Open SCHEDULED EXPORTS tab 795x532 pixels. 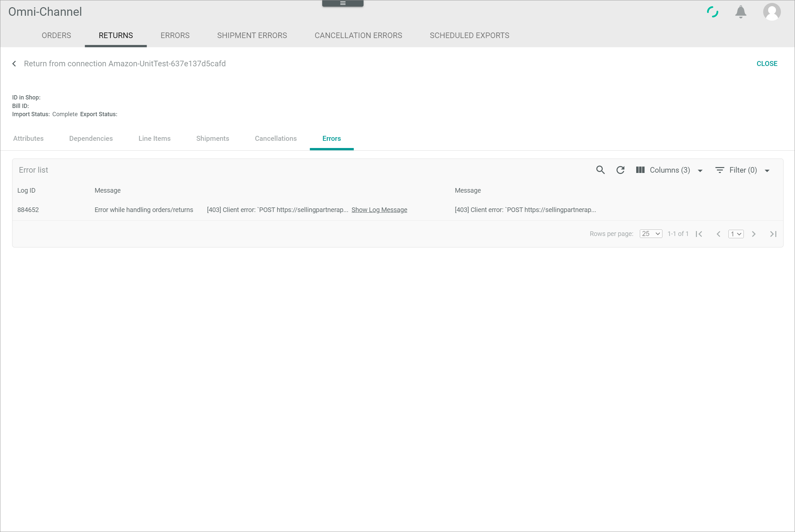point(470,35)
